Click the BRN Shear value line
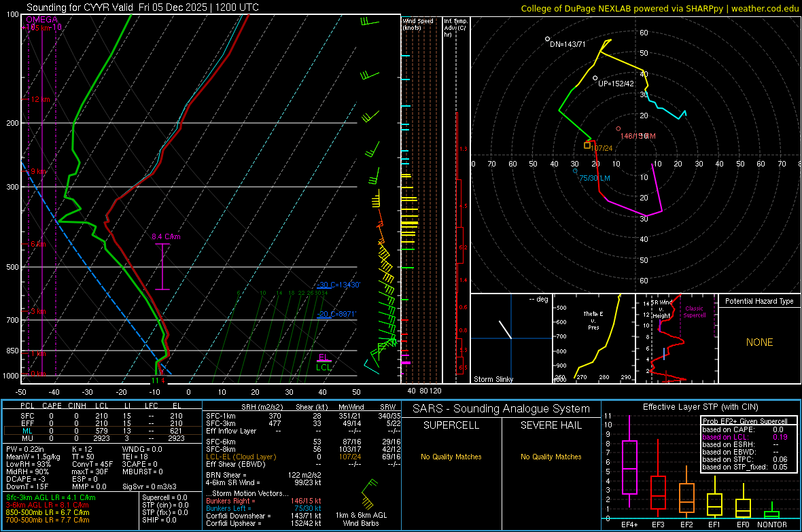Viewport: 802px width, 532px height. click(x=264, y=475)
